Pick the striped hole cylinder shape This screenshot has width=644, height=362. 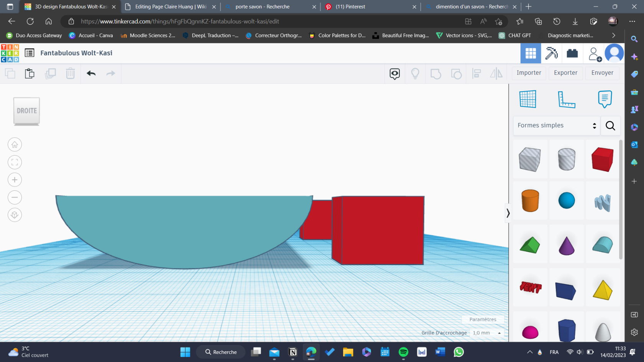click(x=567, y=159)
